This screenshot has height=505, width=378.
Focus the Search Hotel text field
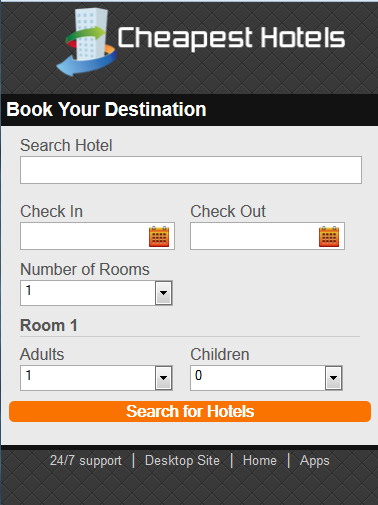pyautogui.click(x=191, y=170)
